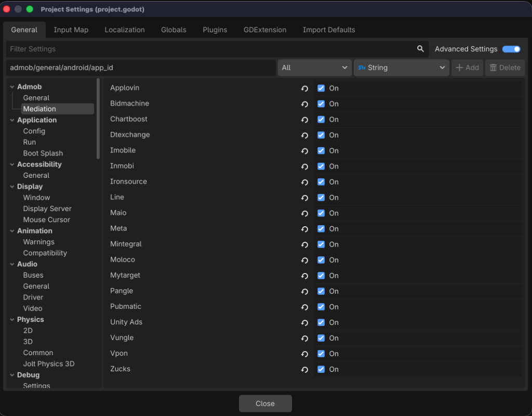Collapse the Physics tree section

click(12, 320)
